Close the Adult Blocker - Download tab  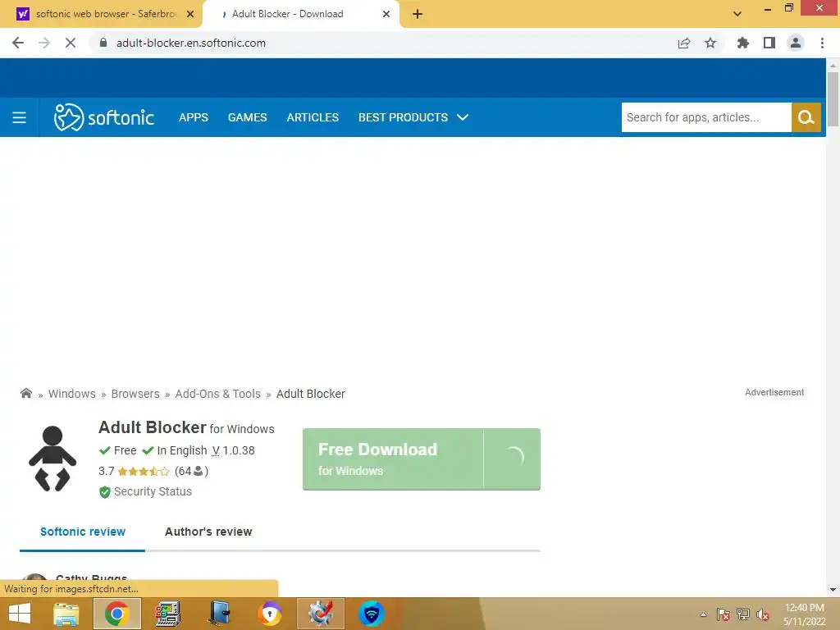386,14
